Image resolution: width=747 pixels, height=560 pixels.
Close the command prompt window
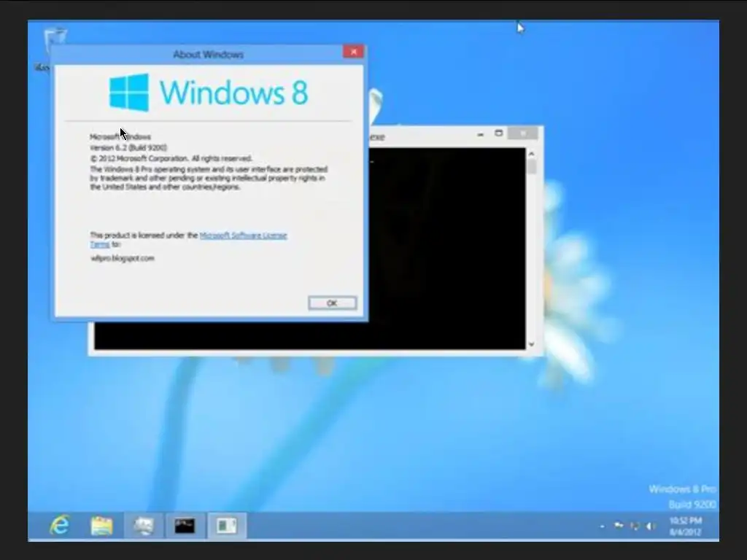[523, 133]
